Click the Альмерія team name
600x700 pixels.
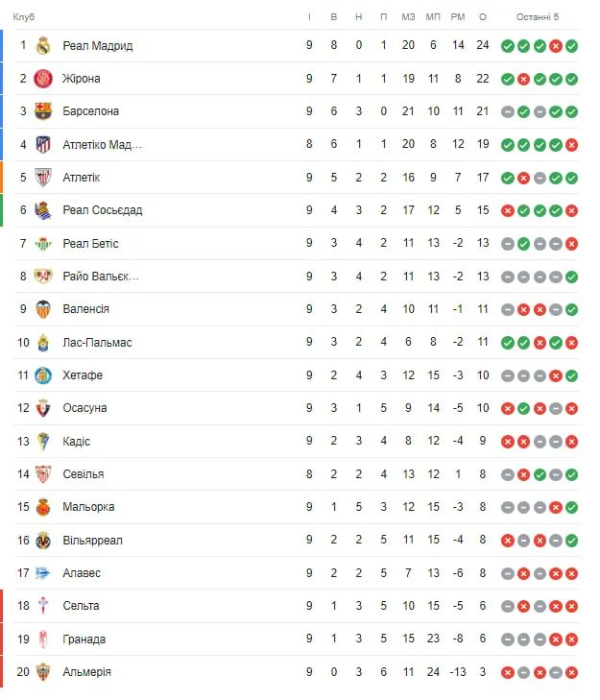coord(86,672)
